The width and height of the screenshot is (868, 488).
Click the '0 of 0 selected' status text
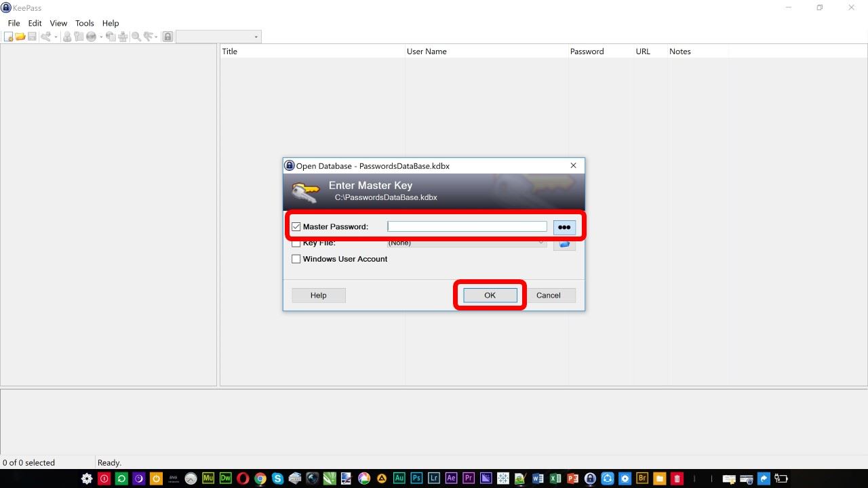click(28, 463)
